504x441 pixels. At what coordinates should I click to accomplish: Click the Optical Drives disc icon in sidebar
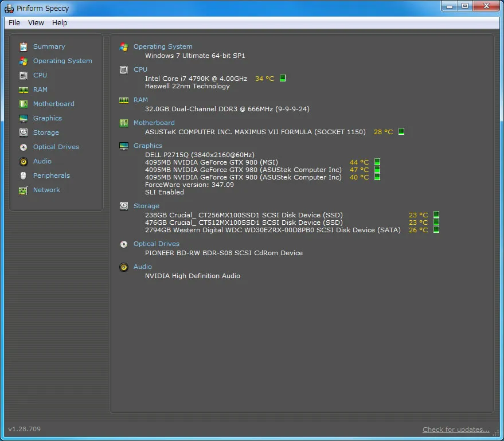(x=23, y=147)
